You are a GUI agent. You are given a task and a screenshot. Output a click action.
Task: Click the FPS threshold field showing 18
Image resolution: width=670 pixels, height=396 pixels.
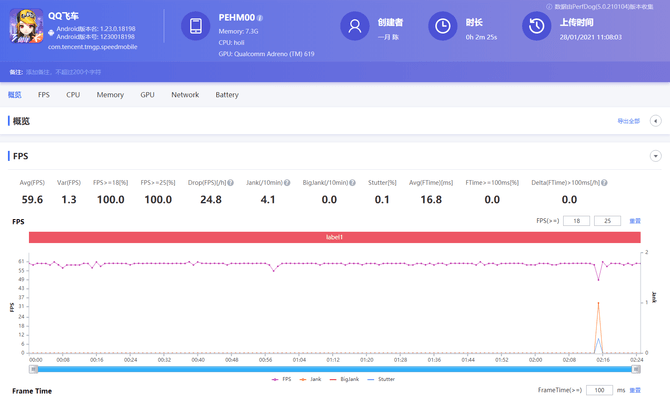tap(576, 221)
